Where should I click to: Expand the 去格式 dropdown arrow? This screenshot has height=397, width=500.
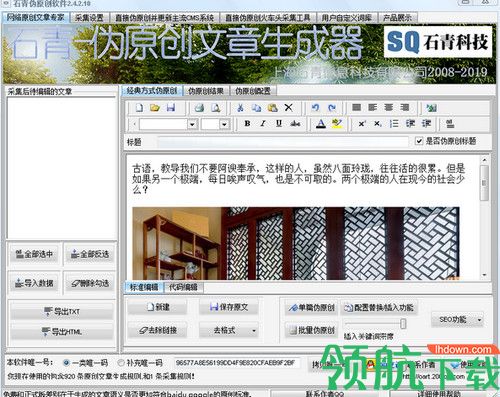pyautogui.click(x=254, y=331)
